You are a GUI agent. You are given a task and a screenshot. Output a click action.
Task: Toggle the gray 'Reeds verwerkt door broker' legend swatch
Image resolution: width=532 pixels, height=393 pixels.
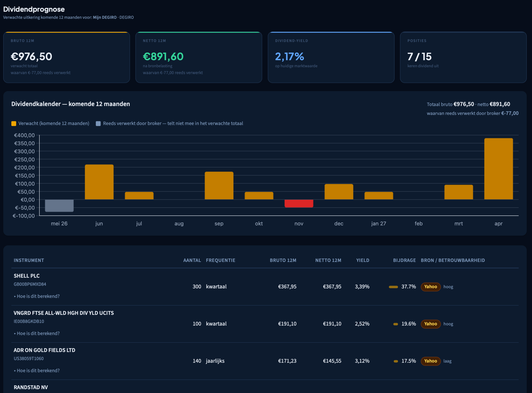coord(98,124)
